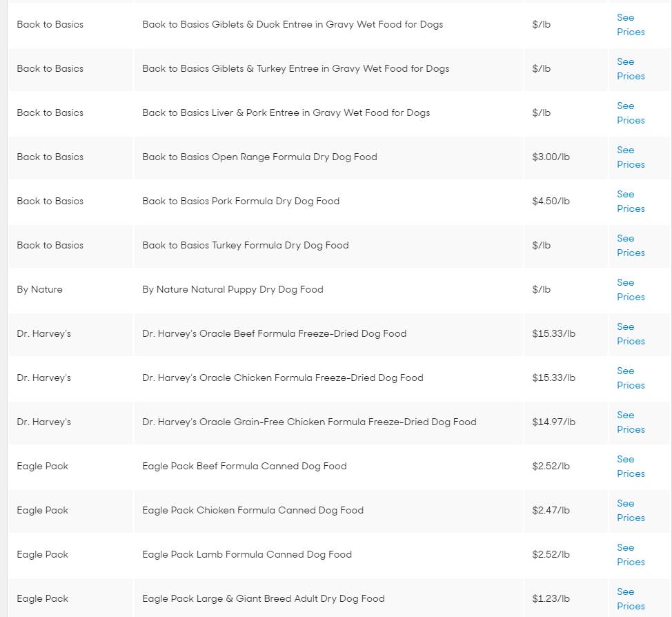Screen dimensions: 672x617
Task: Select 'Back to Basics Liver & Pork Entree in Gravy' name
Action: 286,112
